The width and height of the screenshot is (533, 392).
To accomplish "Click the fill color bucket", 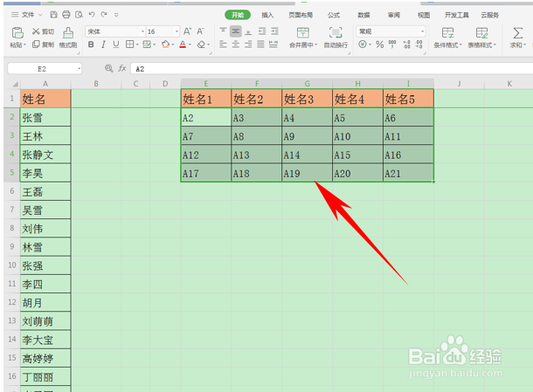I will coord(165,45).
